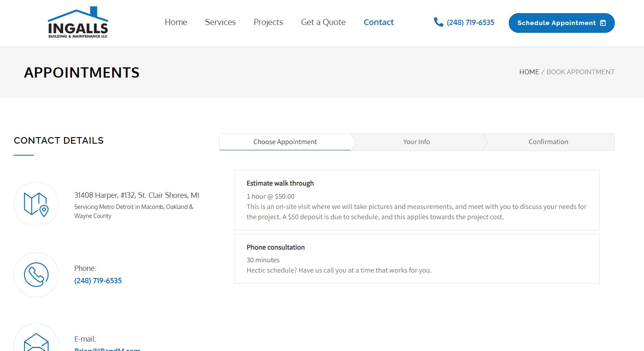
Task: Switch to the Confirmation tab
Action: tap(548, 142)
